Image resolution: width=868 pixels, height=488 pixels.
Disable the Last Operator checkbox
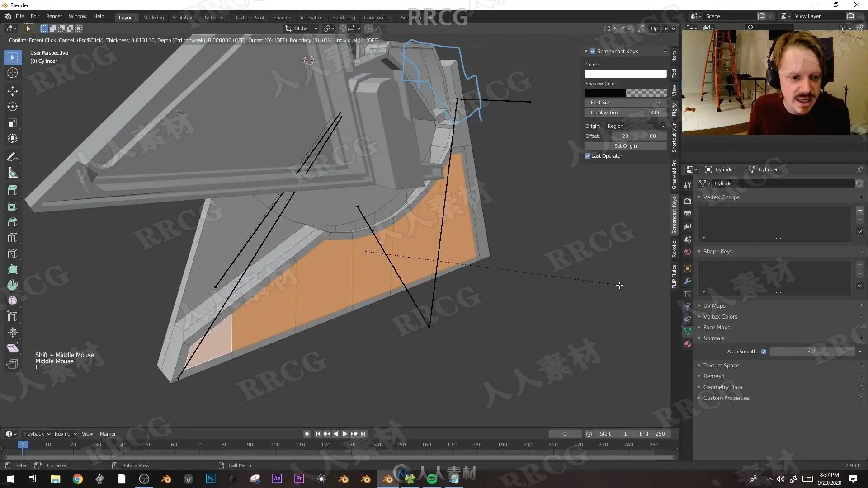click(x=587, y=156)
